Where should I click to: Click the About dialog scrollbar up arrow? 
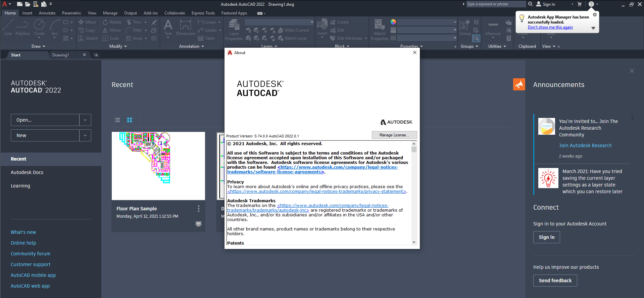(414, 144)
